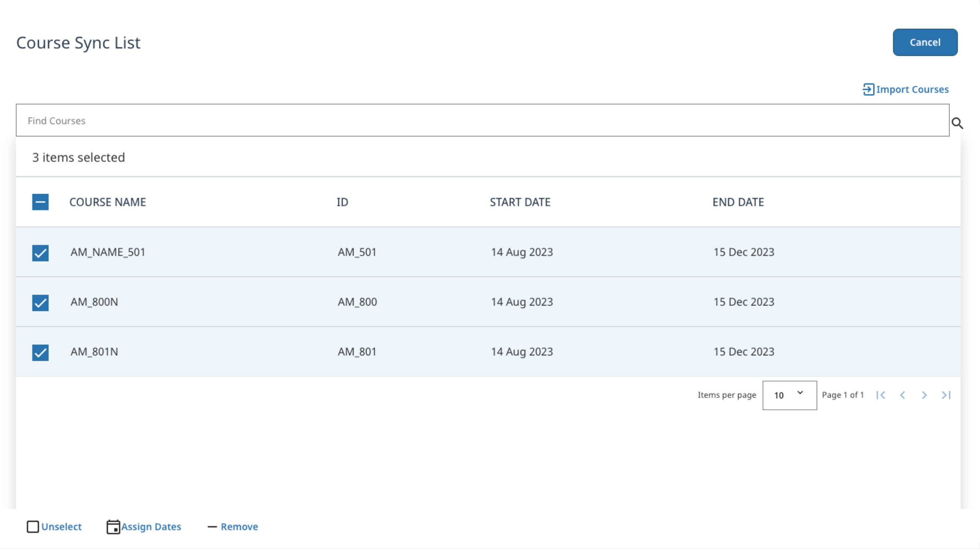This screenshot has height=549, width=980.
Task: Click the Cancel button
Action: coord(925,42)
